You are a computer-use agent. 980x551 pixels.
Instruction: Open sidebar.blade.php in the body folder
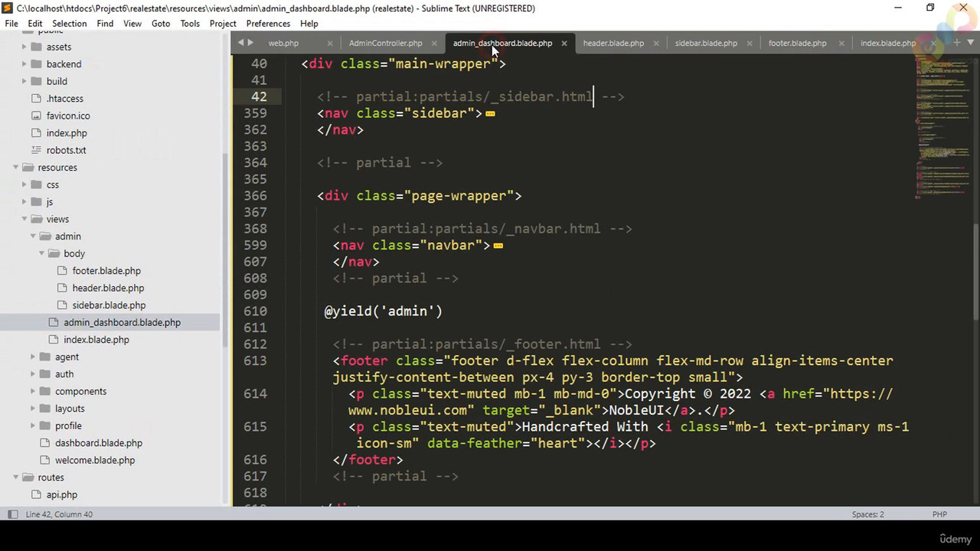point(109,305)
